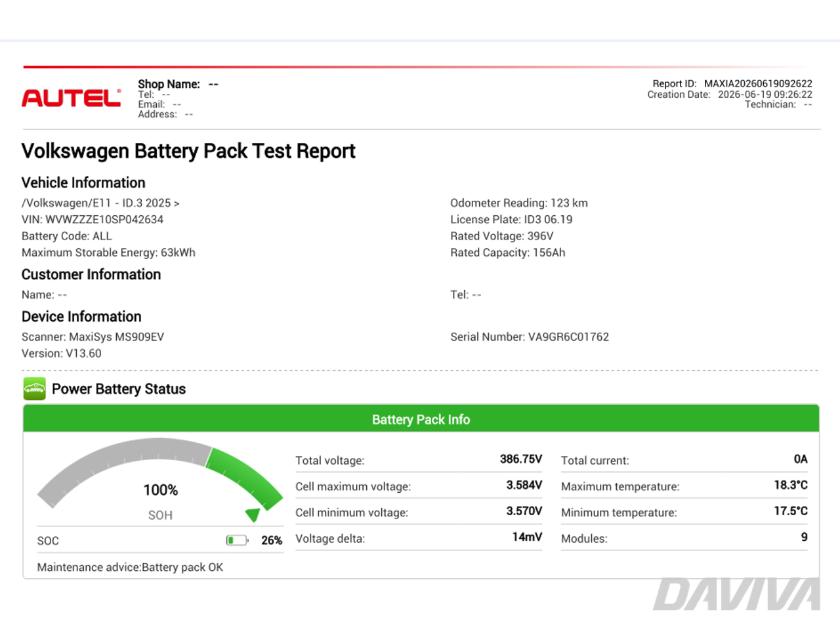Click the Address line under Shop Name

coord(165,114)
